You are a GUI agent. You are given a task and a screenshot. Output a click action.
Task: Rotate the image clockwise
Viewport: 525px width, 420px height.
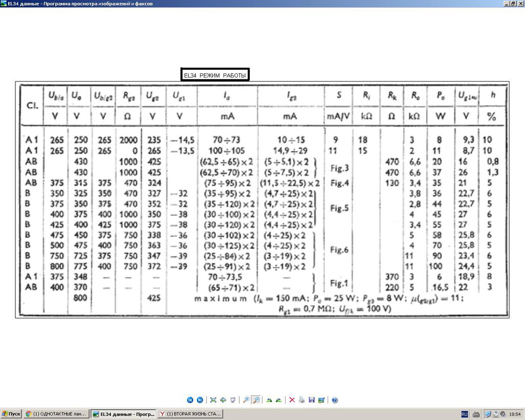(269, 400)
